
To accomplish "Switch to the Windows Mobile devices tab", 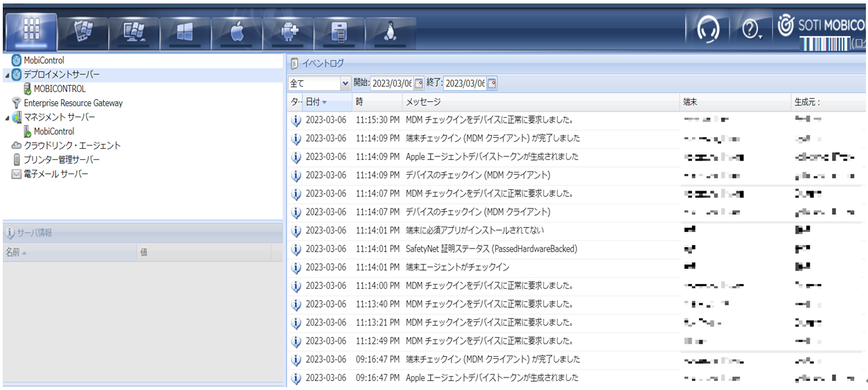I will pyautogui.click(x=82, y=32).
